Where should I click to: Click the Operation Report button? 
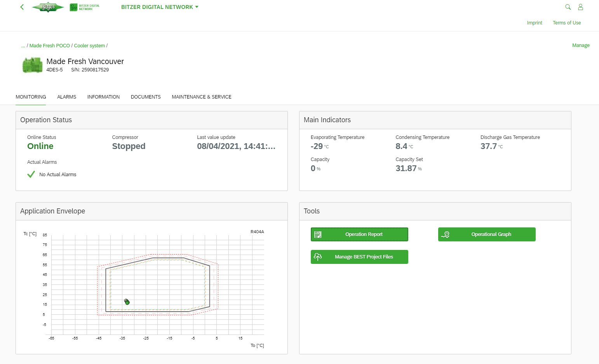coord(359,234)
